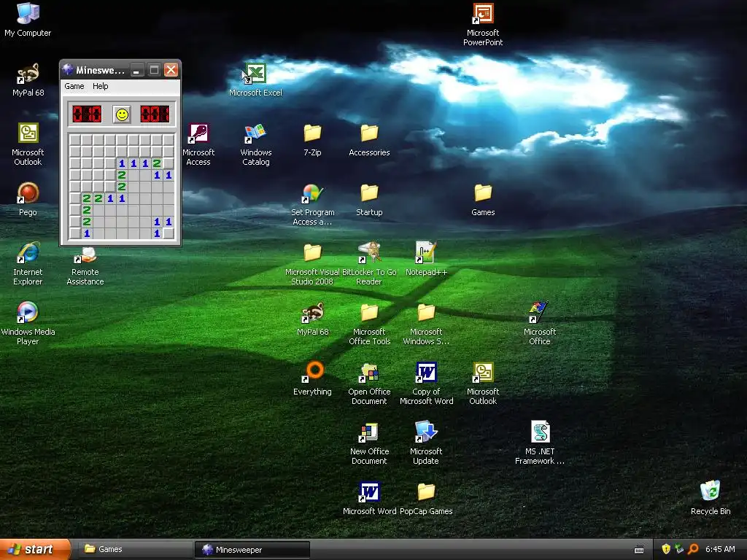Open the Help menu in Minesweeper
The width and height of the screenshot is (747, 560).
coord(100,86)
